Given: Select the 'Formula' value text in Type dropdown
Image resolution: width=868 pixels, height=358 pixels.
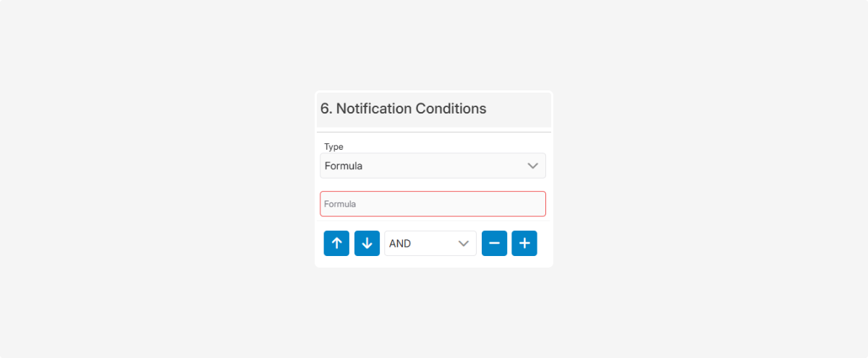Looking at the screenshot, I should [344, 166].
